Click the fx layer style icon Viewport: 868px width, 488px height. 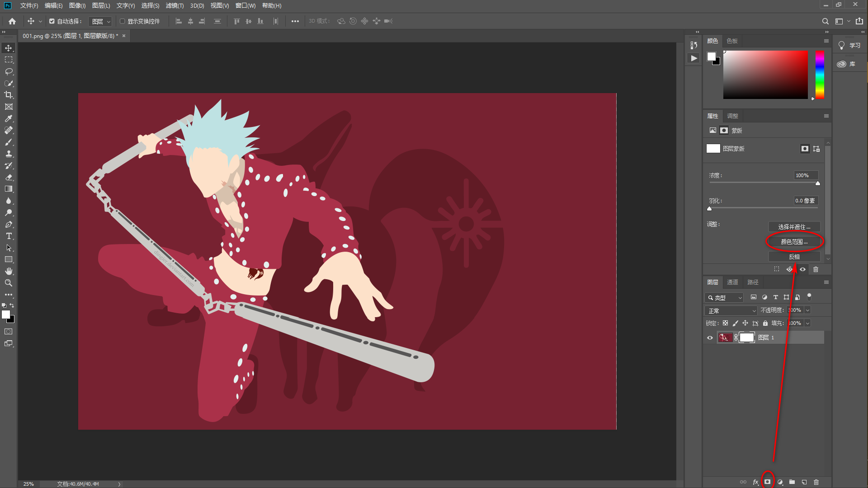tap(755, 482)
